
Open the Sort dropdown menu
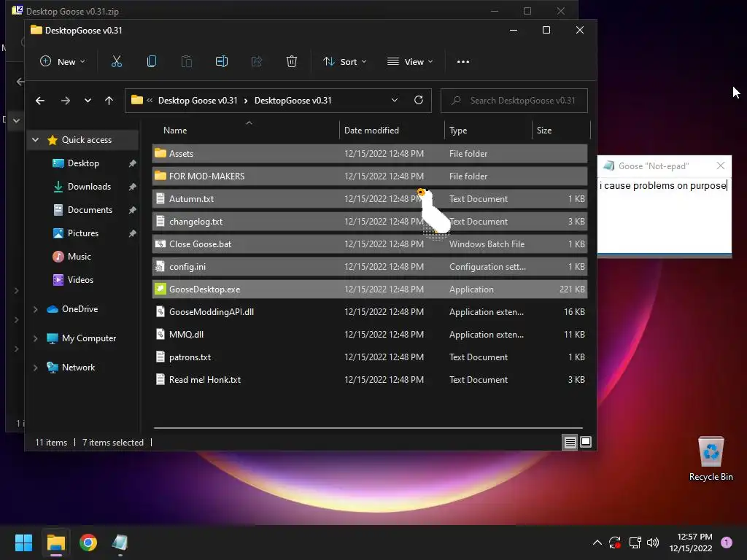(x=344, y=61)
